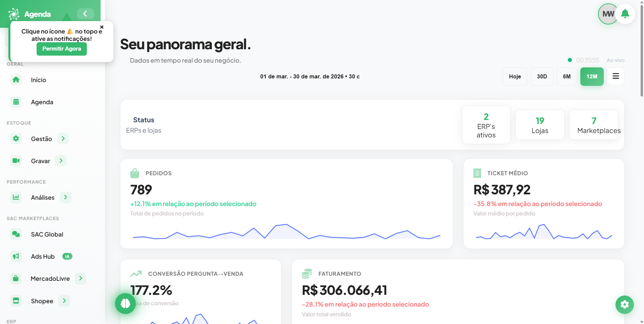The height and width of the screenshot is (324, 644).
Task: Click the IA badge next to Ads Hub
Action: pos(67,256)
